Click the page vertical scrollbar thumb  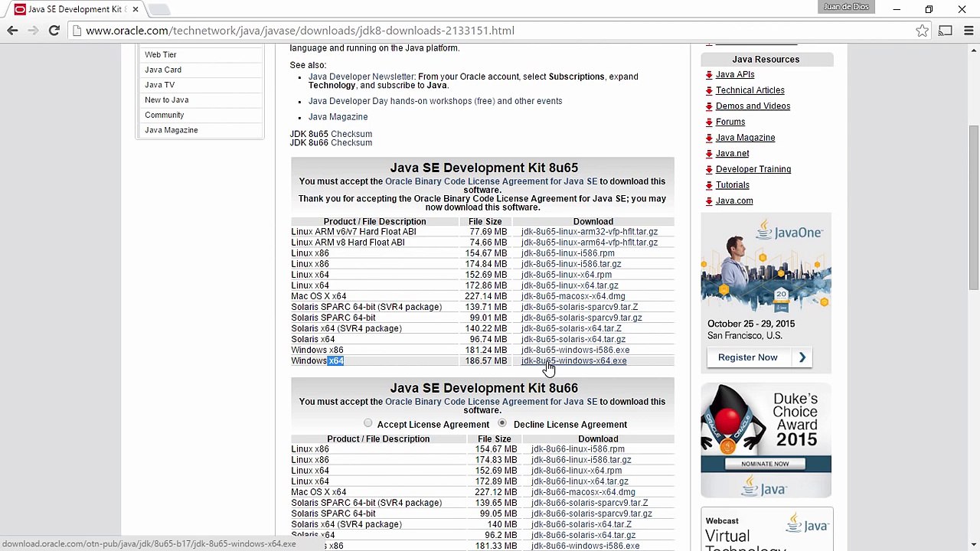coord(973,207)
